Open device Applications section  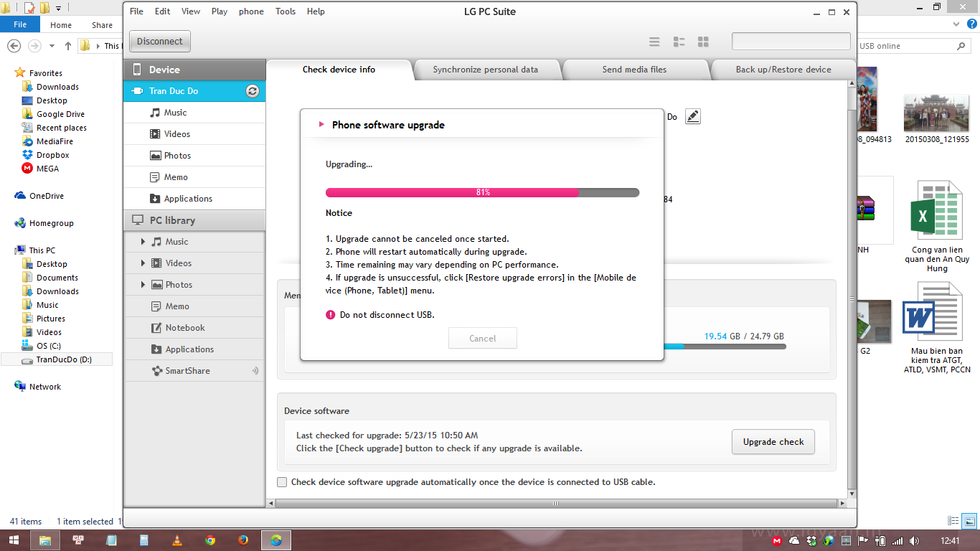pos(194,199)
